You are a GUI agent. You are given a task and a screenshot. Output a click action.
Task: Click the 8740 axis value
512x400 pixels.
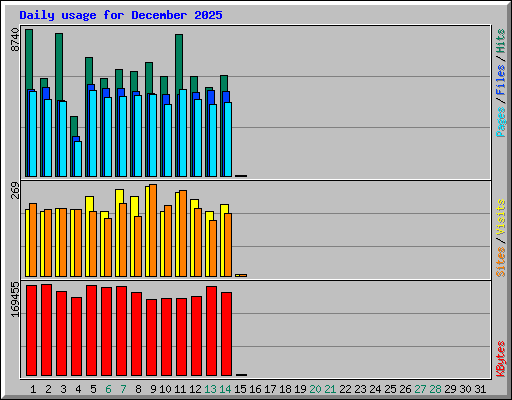coord(15,40)
